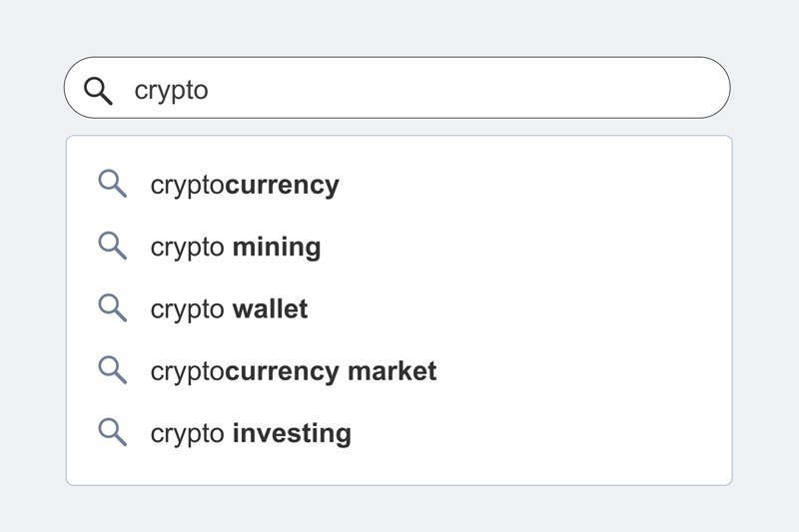This screenshot has height=532, width=799.
Task: Choose the crypto mining suggestion
Action: [x=399, y=247]
